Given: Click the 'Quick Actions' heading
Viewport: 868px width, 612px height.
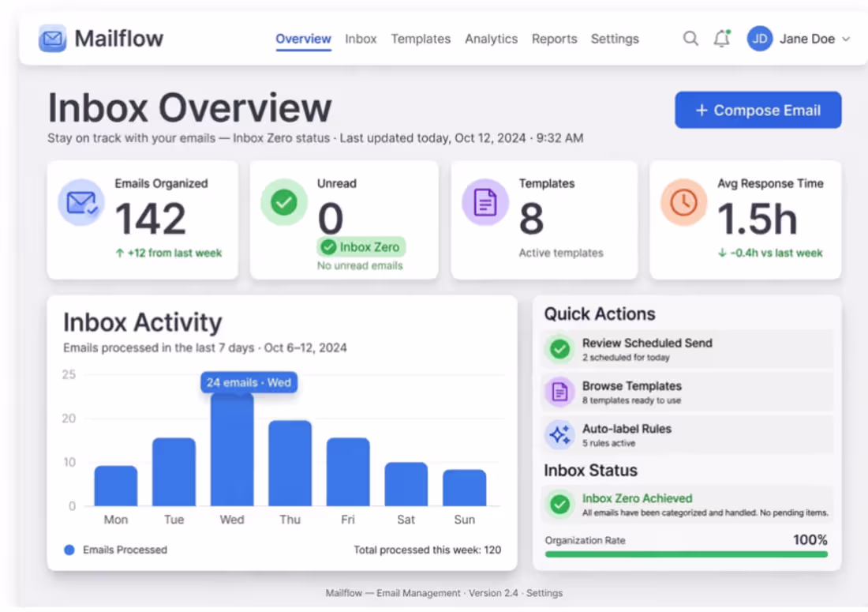Looking at the screenshot, I should (600, 314).
